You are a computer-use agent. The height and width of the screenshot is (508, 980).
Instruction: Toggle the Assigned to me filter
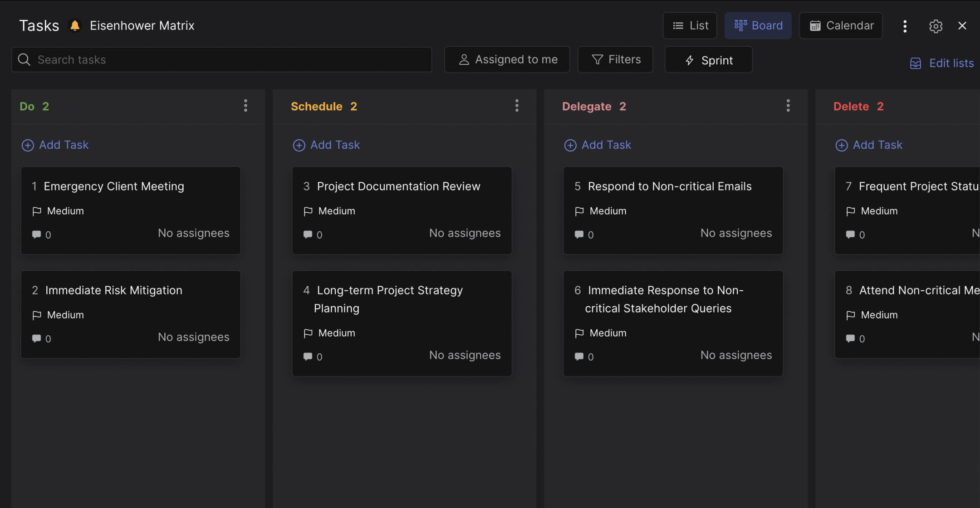click(x=507, y=59)
